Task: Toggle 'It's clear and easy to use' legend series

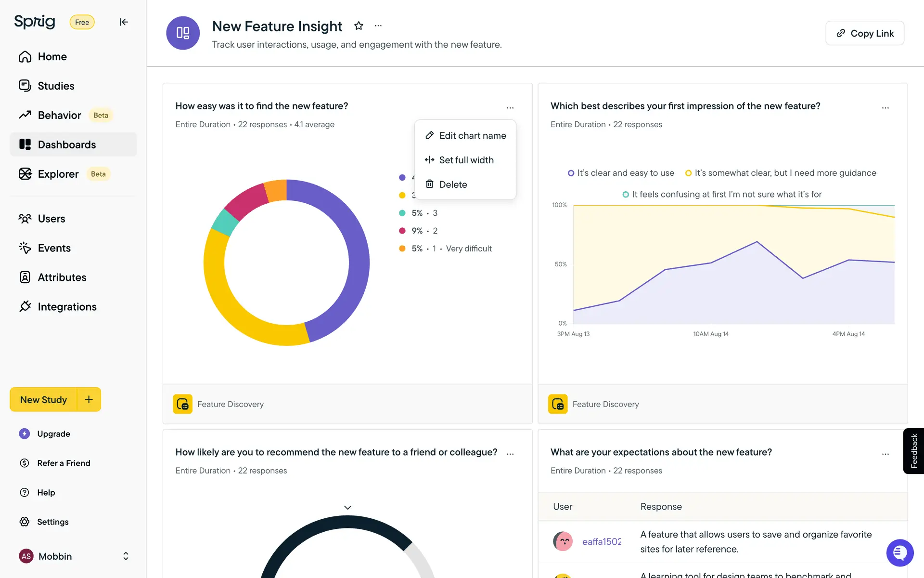Action: click(x=621, y=173)
